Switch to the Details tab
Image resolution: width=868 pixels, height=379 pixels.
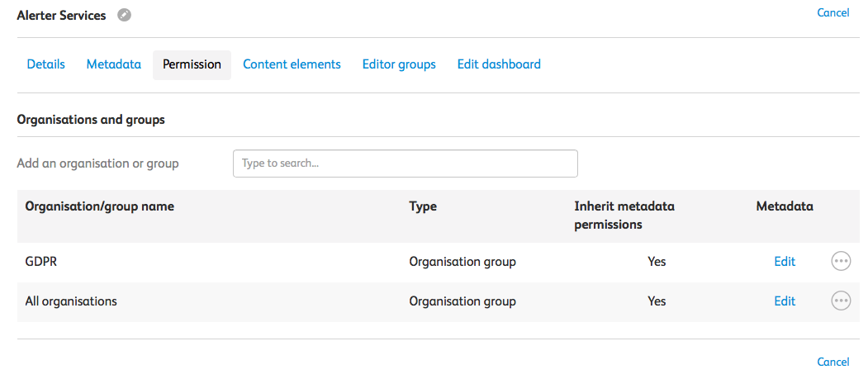(x=46, y=64)
